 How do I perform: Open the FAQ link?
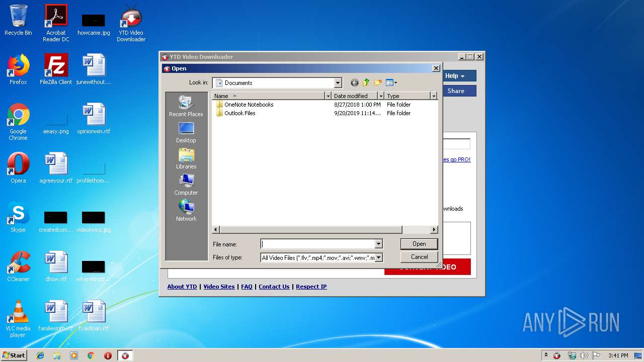coord(247,287)
